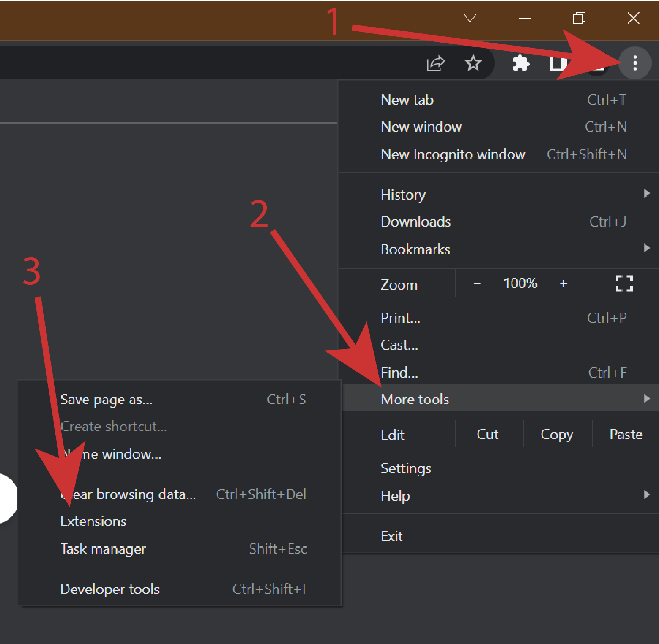Bookmark this page with the star icon
The width and height of the screenshot is (659, 644).
[x=473, y=63]
